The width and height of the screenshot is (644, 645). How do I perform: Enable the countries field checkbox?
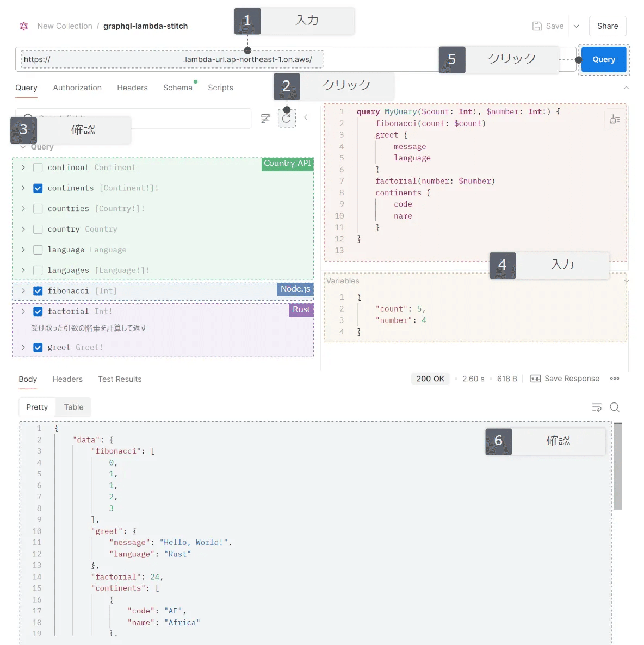point(38,208)
